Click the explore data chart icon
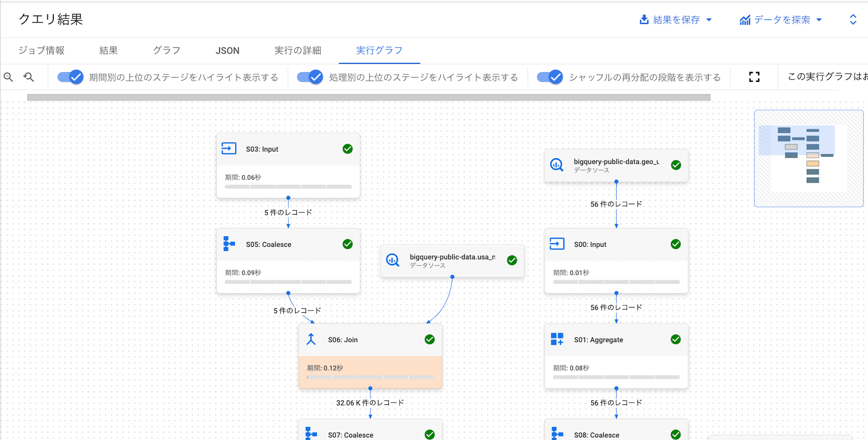 point(745,20)
